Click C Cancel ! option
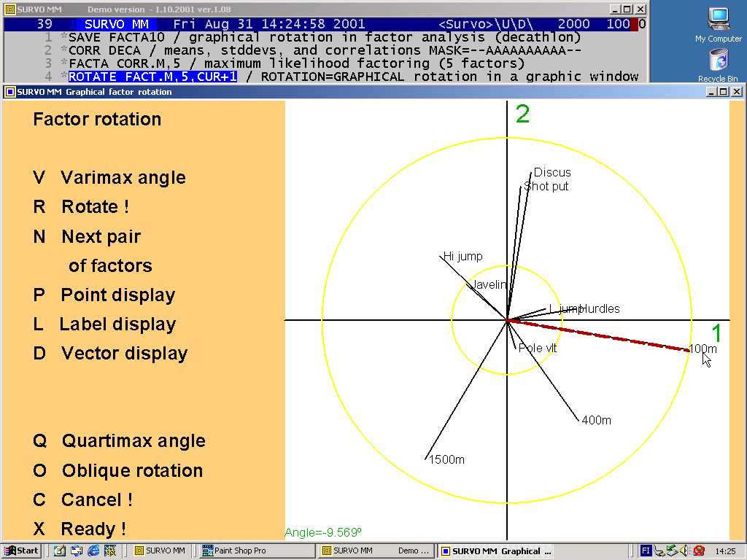Image resolution: width=747 pixels, height=560 pixels. click(x=82, y=499)
